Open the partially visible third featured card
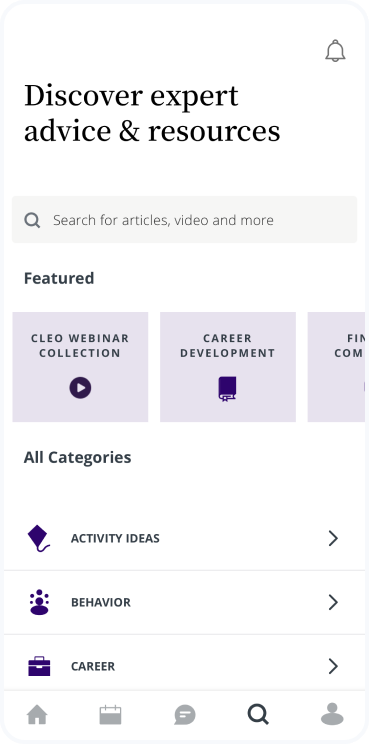The image size is (369, 744). pos(336,367)
